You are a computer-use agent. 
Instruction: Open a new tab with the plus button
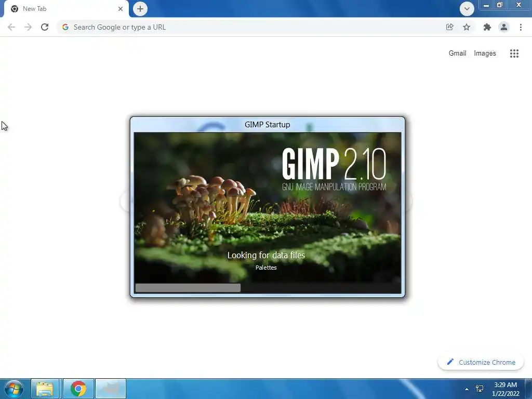point(140,9)
